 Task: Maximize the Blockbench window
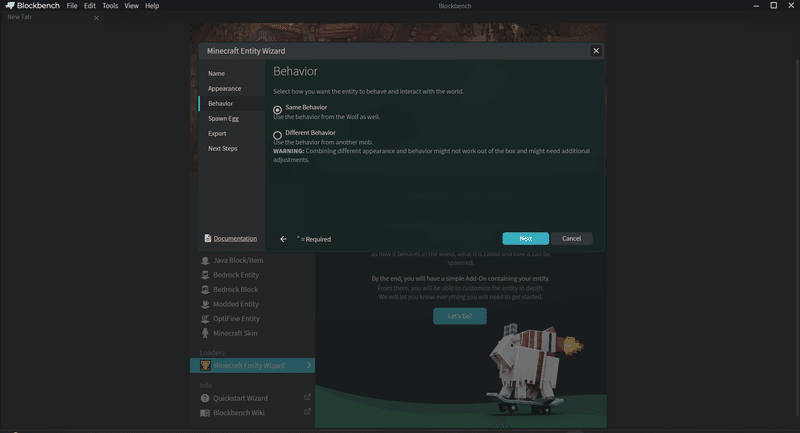[x=773, y=6]
